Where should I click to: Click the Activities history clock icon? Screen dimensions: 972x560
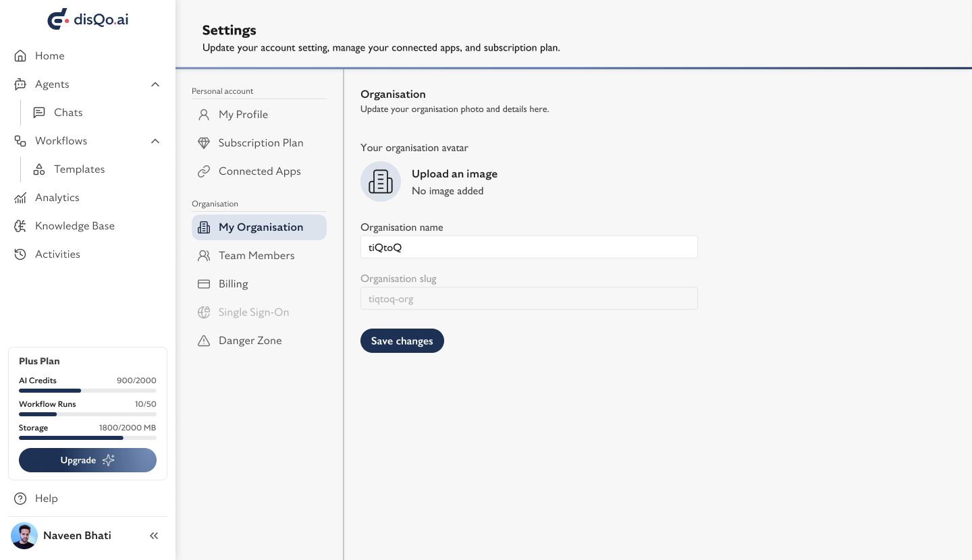[x=20, y=254]
